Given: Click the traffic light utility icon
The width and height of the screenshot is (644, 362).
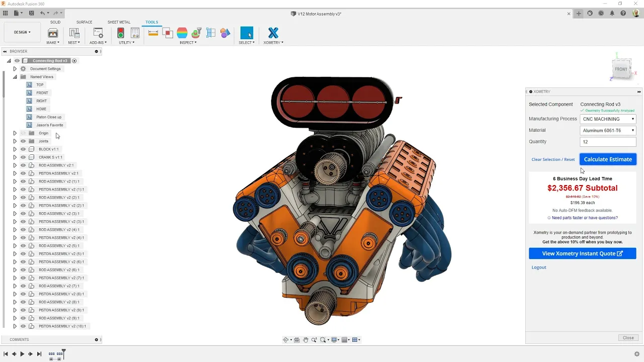Looking at the screenshot, I should (121, 33).
